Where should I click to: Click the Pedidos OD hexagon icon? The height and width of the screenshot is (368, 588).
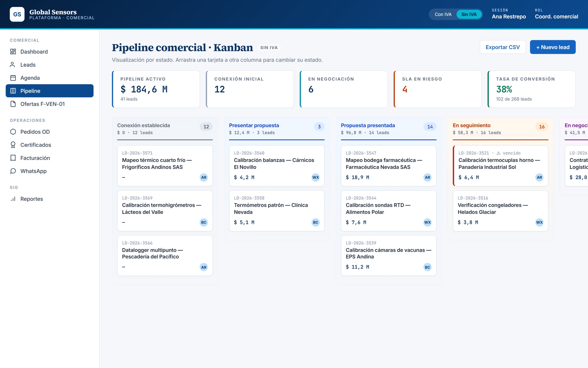[13, 132]
